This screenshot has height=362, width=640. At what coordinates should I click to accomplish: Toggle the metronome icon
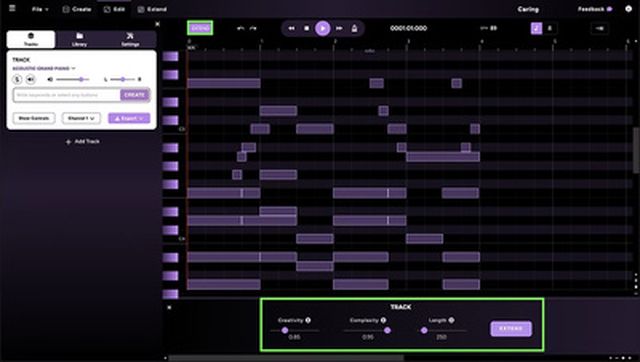(x=354, y=28)
